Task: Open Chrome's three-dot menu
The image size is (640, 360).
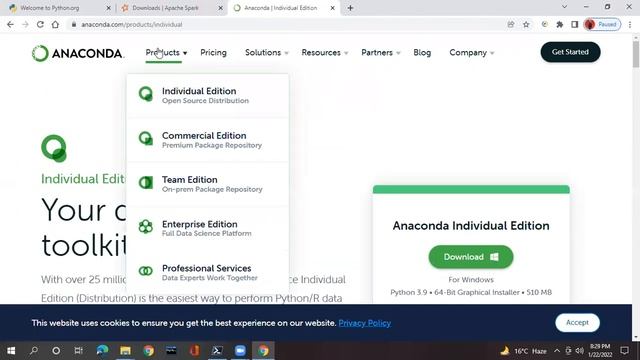Action: coord(630,24)
